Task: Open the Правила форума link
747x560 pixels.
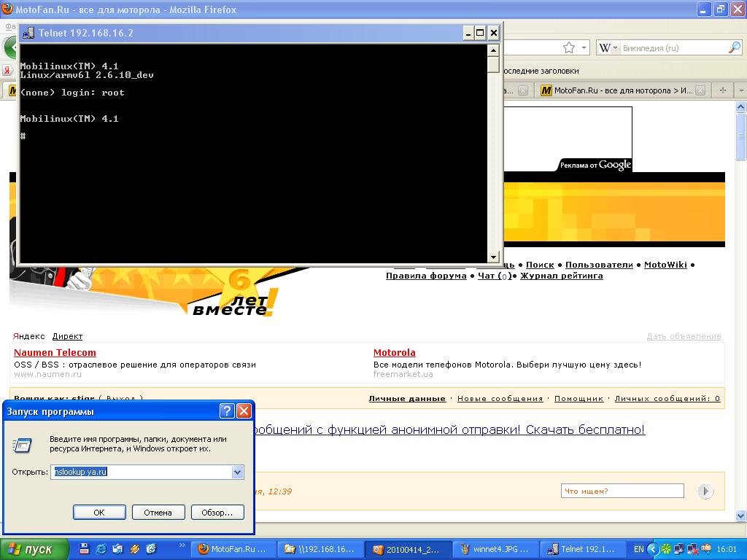Action: pos(426,276)
